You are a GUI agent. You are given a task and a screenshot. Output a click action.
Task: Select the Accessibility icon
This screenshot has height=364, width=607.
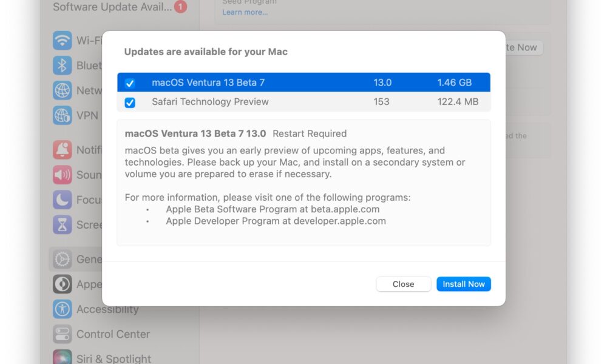point(63,309)
